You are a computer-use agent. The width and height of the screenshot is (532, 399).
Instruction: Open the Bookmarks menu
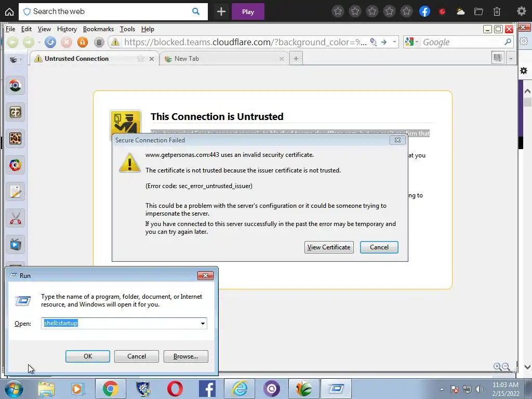98,29
